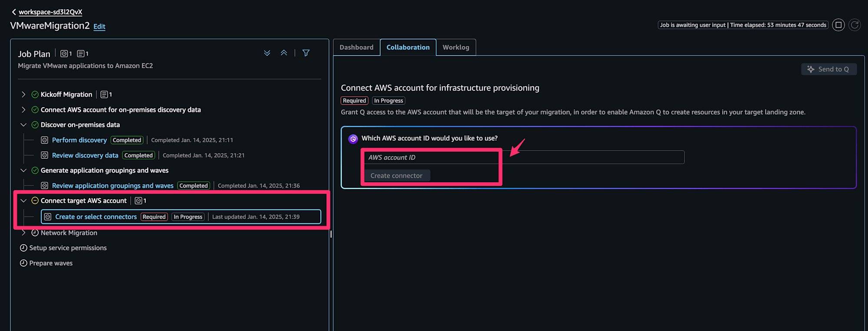Screen dimensions: 868x331
Task: Open Create or select connectors task
Action: click(96, 217)
